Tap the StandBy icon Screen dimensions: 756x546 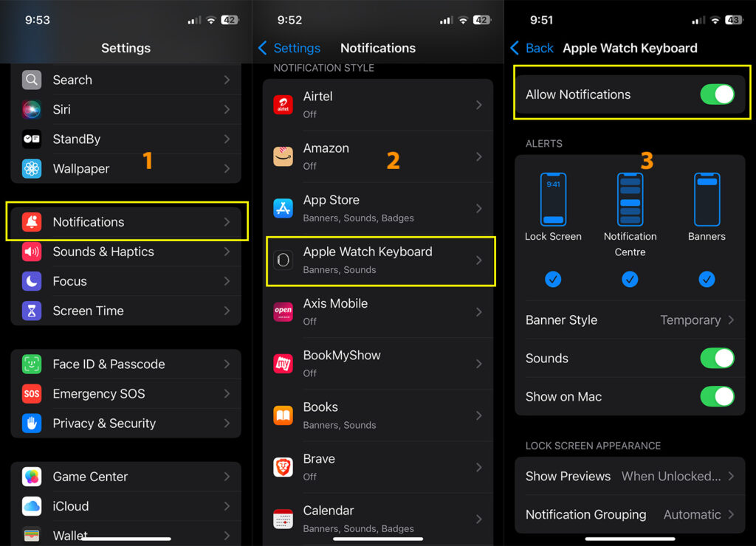click(32, 139)
